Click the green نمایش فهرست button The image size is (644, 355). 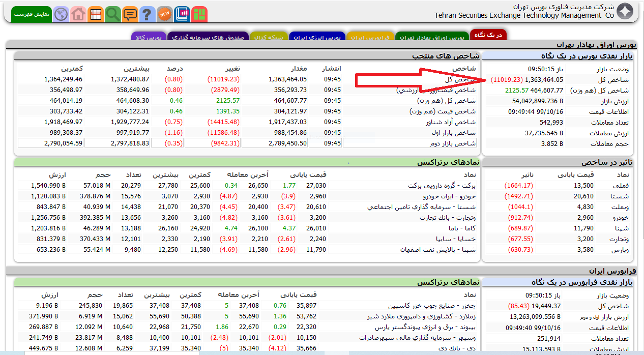(32, 14)
